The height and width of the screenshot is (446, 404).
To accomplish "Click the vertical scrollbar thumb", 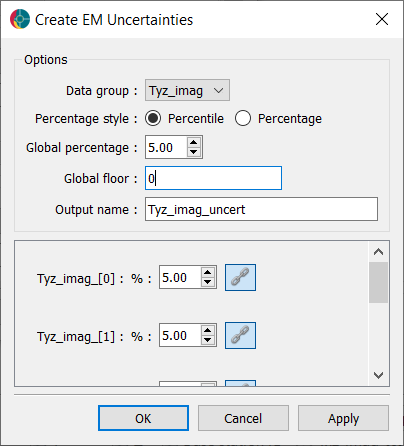I will click(378, 282).
